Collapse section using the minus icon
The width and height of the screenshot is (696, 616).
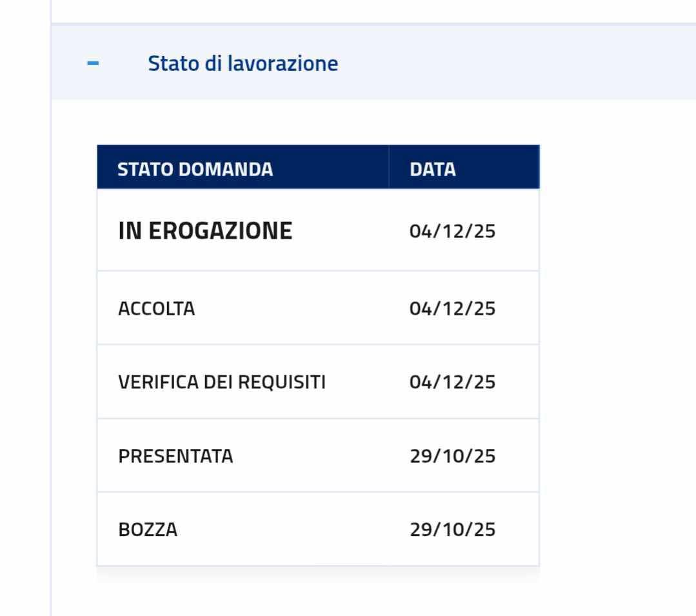point(94,63)
